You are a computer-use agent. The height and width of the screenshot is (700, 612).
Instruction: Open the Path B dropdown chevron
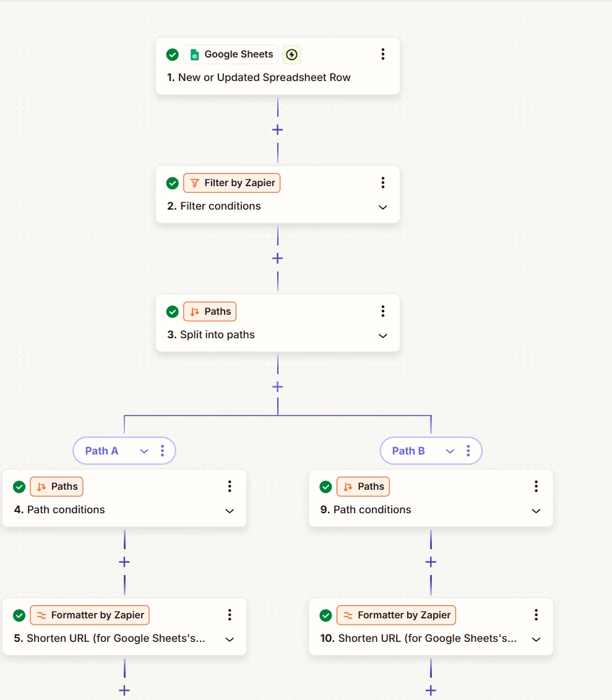click(450, 451)
